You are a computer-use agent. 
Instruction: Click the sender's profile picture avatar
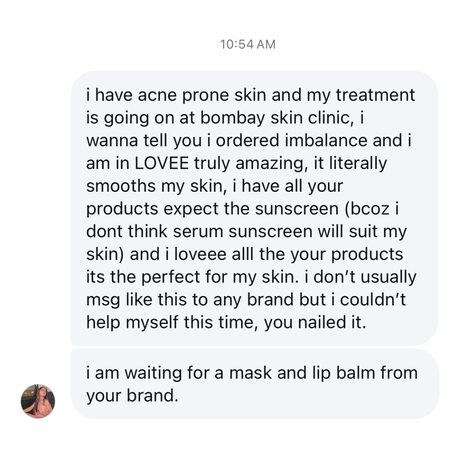point(38,401)
